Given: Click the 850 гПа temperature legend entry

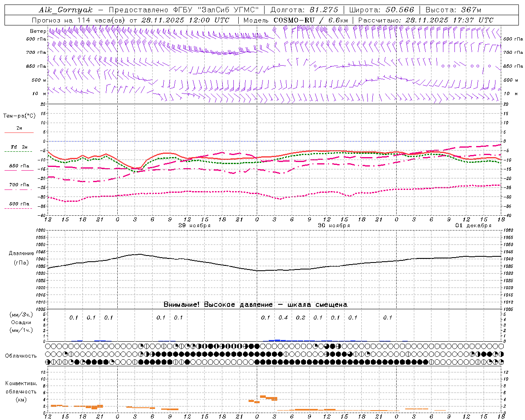Looking at the screenshot, I should click(19, 166).
